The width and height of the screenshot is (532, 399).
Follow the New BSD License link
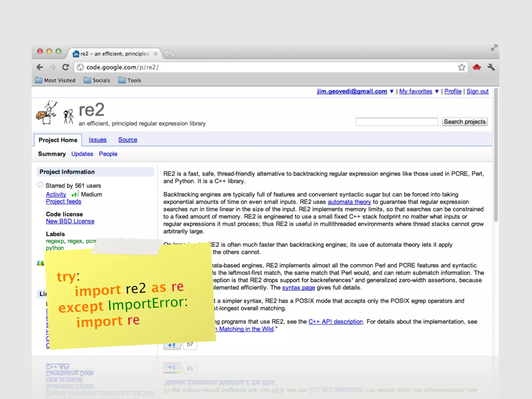[x=70, y=221]
